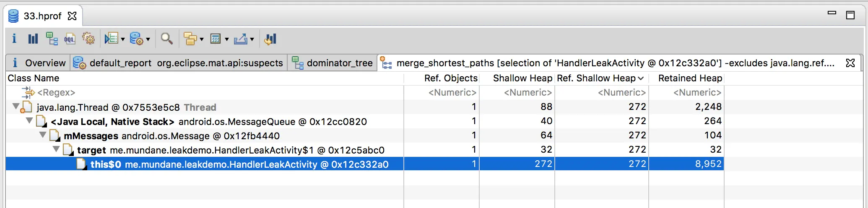Collapse the java.lang.Thread tree node
Screen dimensions: 868x208
pos(16,107)
